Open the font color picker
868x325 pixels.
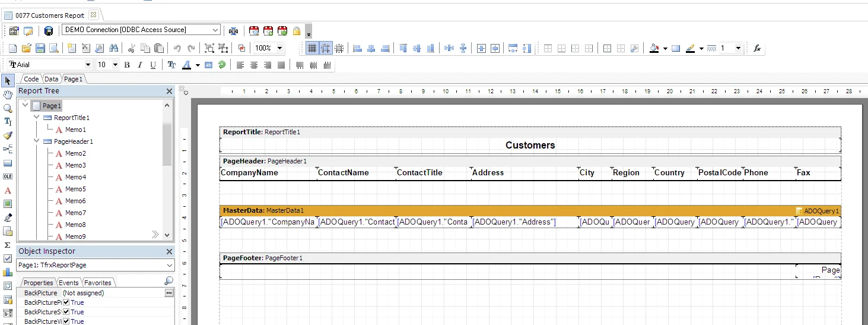187,65
